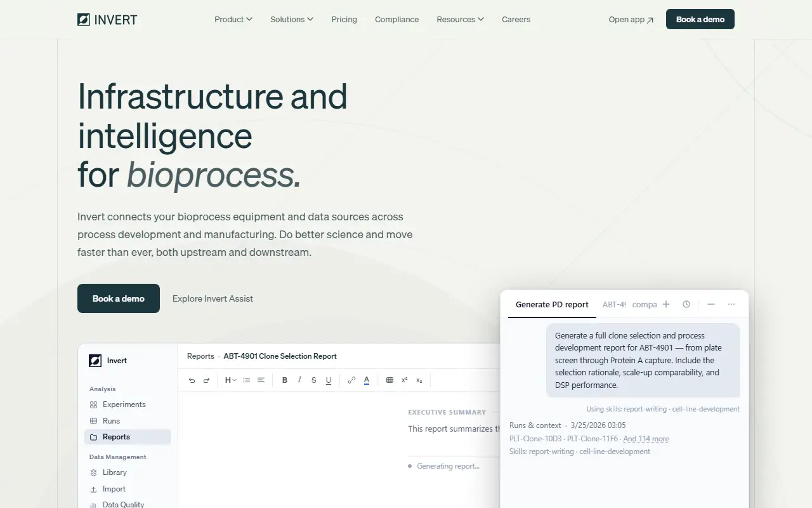
Task: Switch to the truncated 'compa' chat tab
Action: coord(645,305)
